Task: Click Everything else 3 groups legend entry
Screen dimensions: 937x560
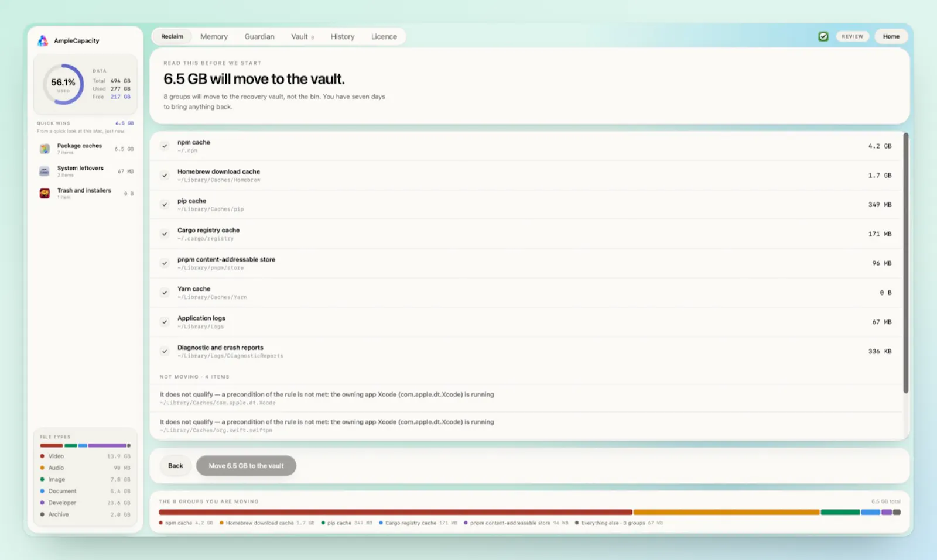Action: 618,523
